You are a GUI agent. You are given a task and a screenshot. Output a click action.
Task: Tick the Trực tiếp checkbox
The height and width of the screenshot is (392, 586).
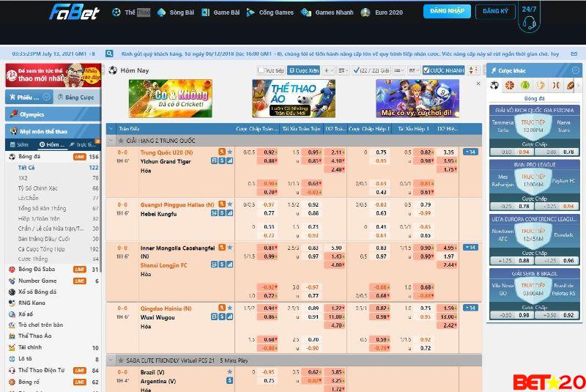261,70
